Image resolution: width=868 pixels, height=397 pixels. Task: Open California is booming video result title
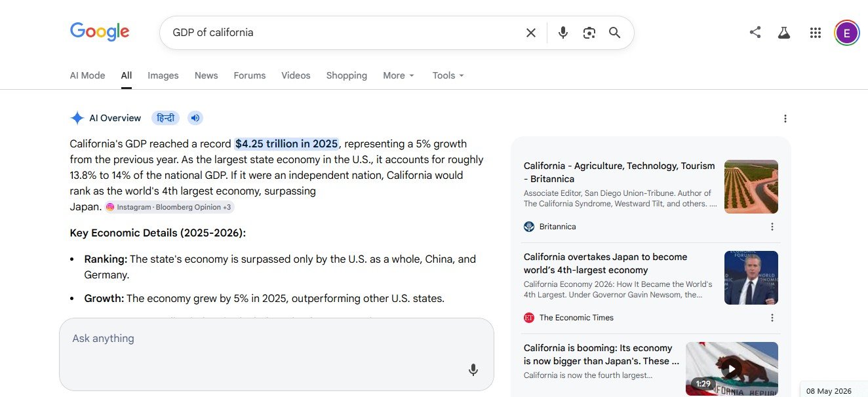coord(601,354)
